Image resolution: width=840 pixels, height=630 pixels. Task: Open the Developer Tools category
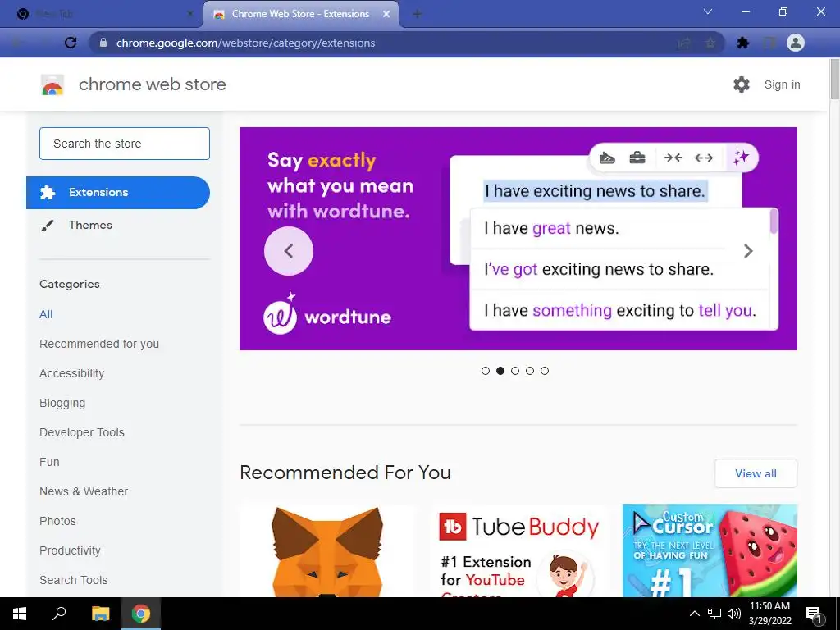[x=82, y=432]
